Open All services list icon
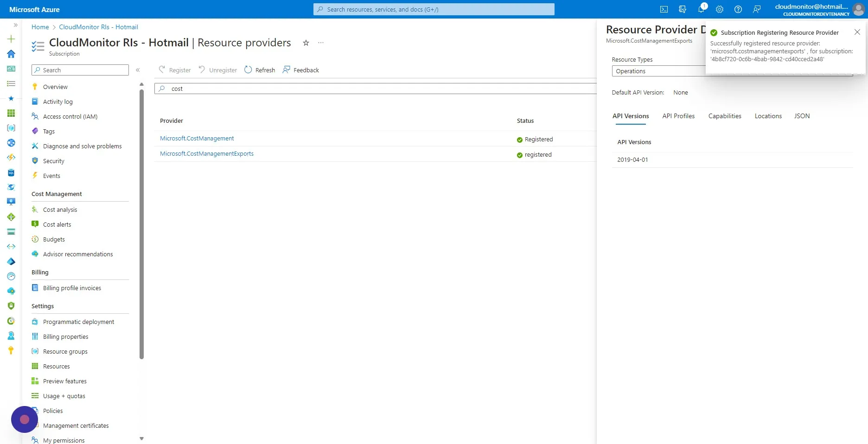868x444 pixels. click(x=11, y=83)
